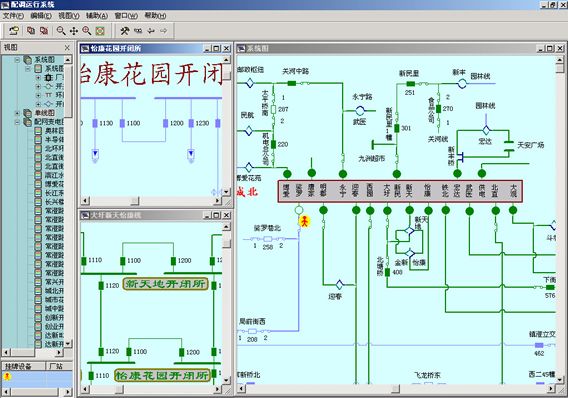568x398 pixels.
Task: Select the zoom out magnifier tool
Action: 61,31
